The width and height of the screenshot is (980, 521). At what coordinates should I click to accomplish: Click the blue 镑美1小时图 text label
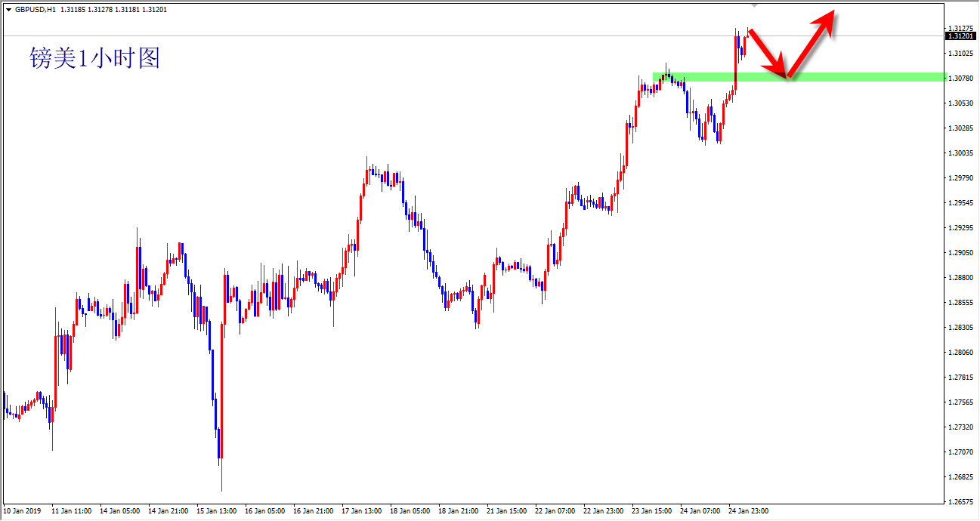(95, 57)
